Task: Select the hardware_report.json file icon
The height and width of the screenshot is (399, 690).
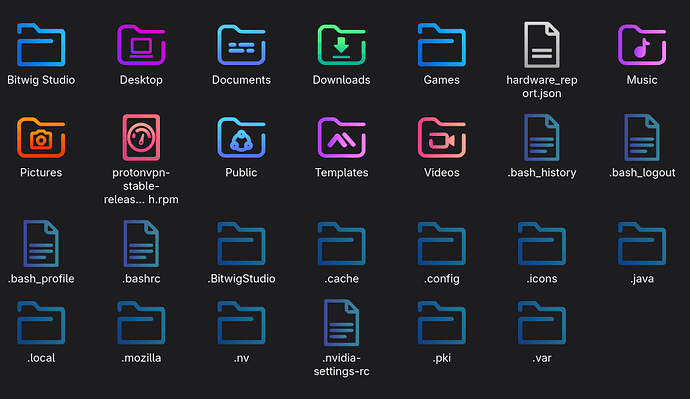Action: pyautogui.click(x=542, y=45)
